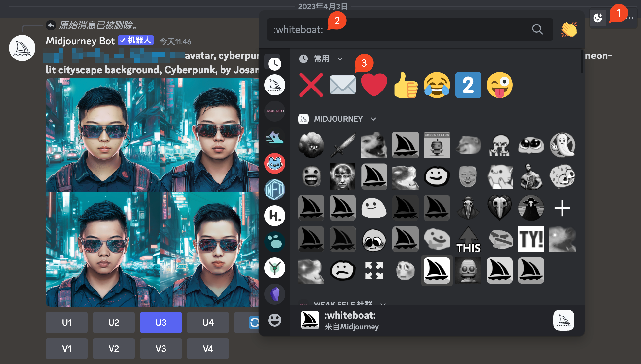Screen dimensions: 641x364
Task: Click the red X reaction emoji
Action: [310, 84]
